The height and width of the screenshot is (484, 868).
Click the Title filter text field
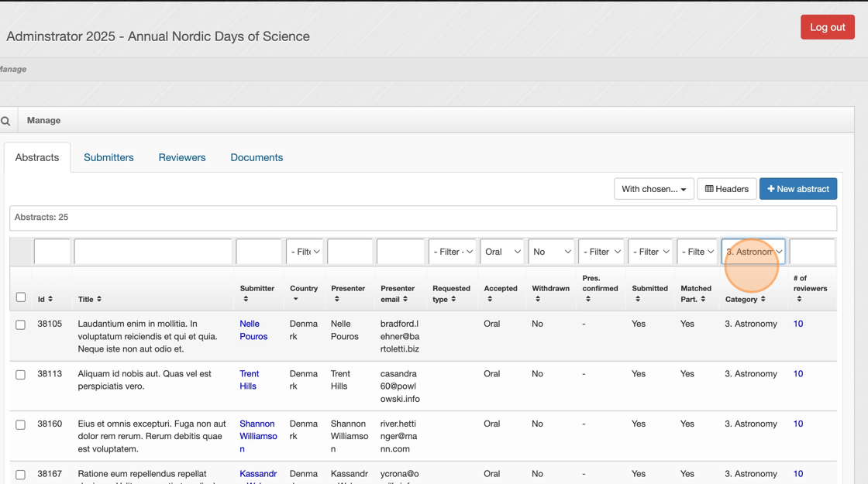153,252
